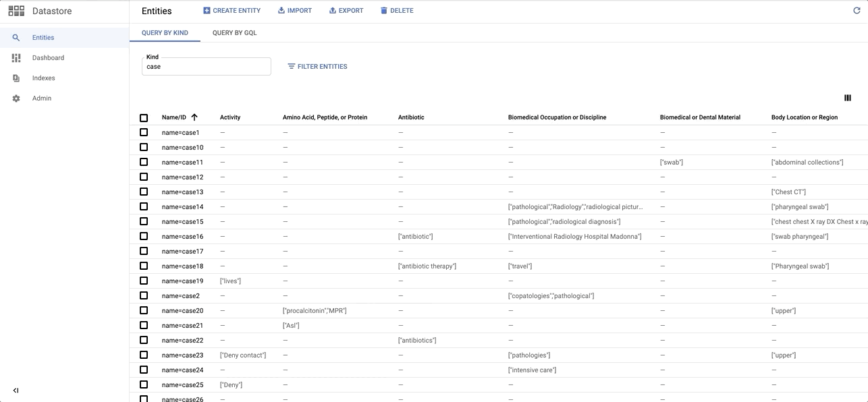Export the entities
The height and width of the screenshot is (402, 868).
[x=346, y=11]
